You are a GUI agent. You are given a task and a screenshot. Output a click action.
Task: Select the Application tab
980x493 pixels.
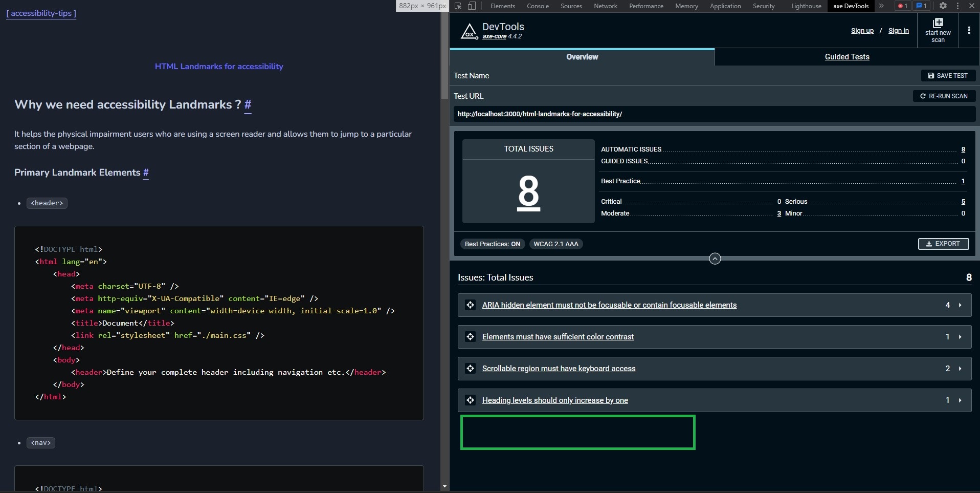tap(725, 6)
